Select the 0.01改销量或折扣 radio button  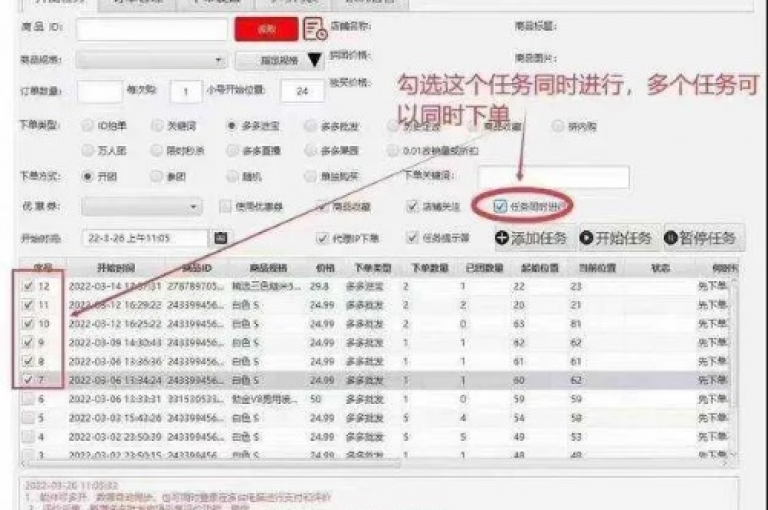point(392,150)
